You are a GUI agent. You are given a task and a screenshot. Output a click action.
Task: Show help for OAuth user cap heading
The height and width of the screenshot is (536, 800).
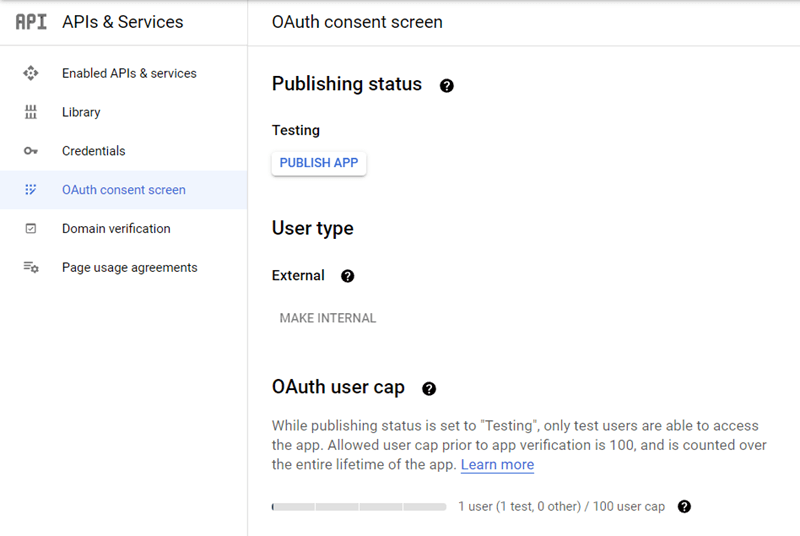pyautogui.click(x=429, y=389)
